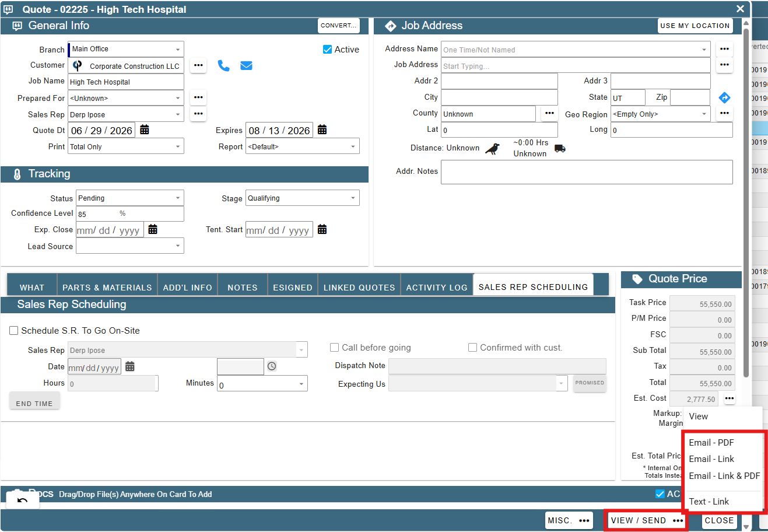Click the Addr. Notes text box
768x532 pixels.
click(x=587, y=172)
